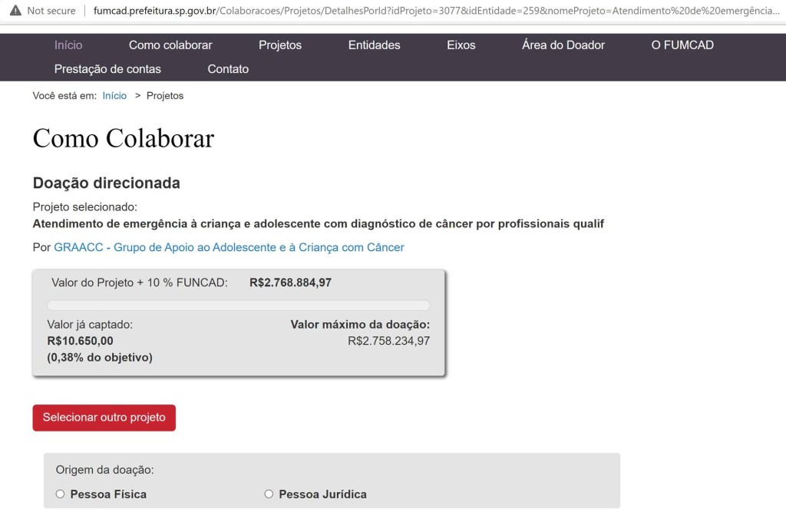
Task: Go to Prestação de contas
Action: [107, 69]
